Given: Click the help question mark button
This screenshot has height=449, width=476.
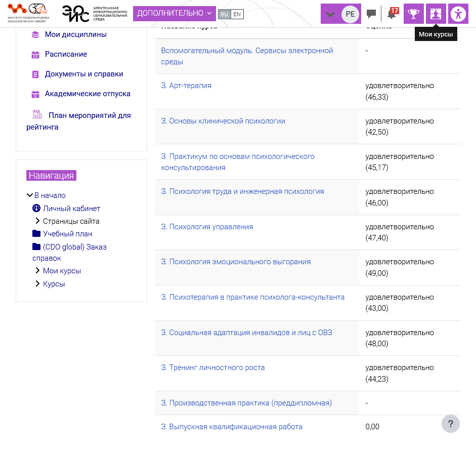Looking at the screenshot, I should [x=450, y=424].
